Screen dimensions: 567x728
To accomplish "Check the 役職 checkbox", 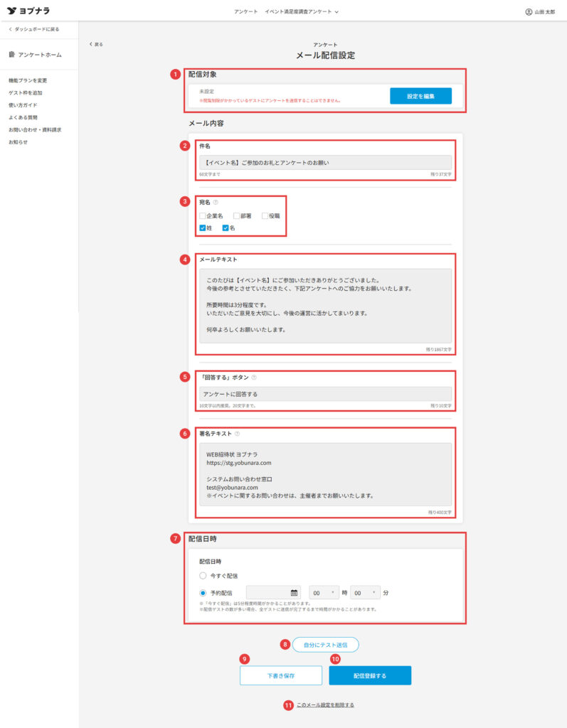I will (265, 215).
